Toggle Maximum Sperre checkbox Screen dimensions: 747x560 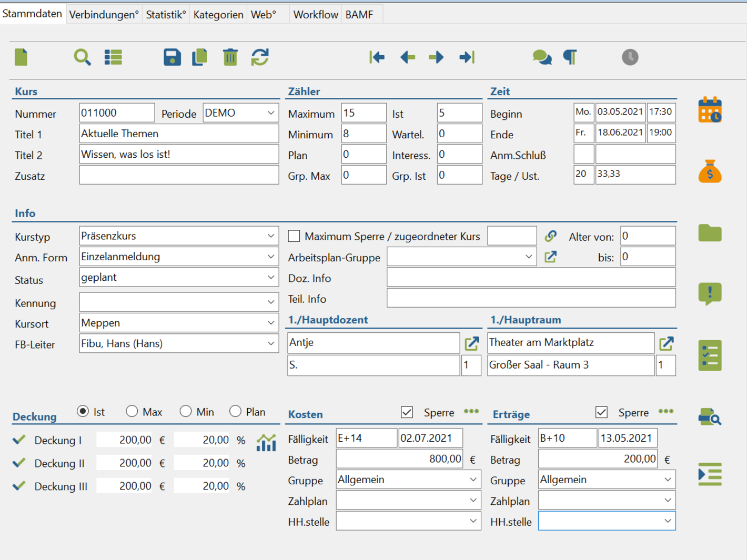[x=294, y=236]
